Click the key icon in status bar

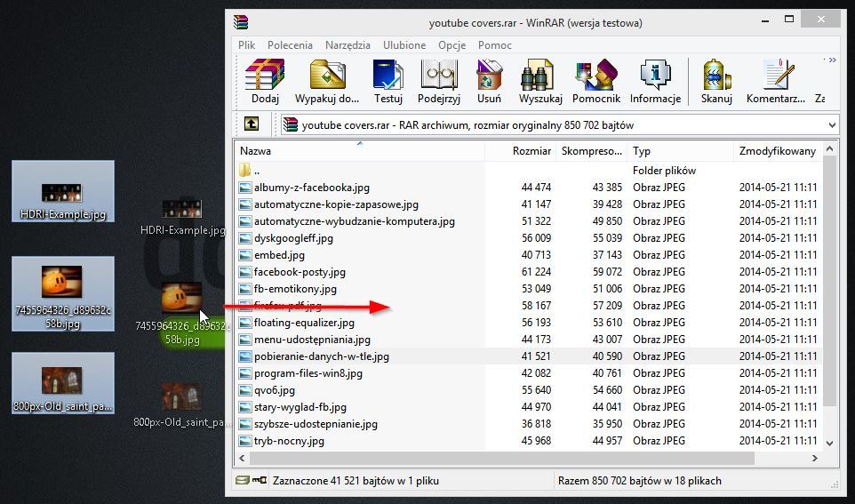pyautogui.click(x=259, y=480)
